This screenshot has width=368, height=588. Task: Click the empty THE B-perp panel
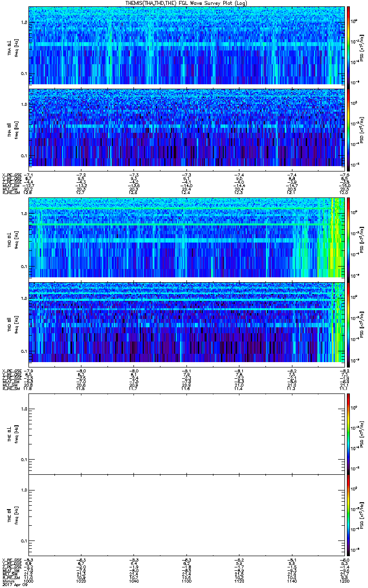click(186, 433)
